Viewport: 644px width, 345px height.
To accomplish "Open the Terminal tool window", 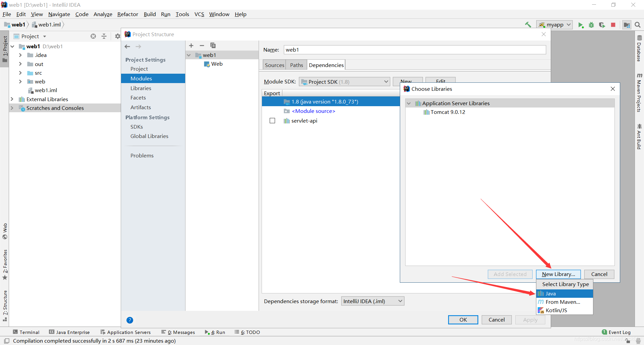I will (26, 332).
